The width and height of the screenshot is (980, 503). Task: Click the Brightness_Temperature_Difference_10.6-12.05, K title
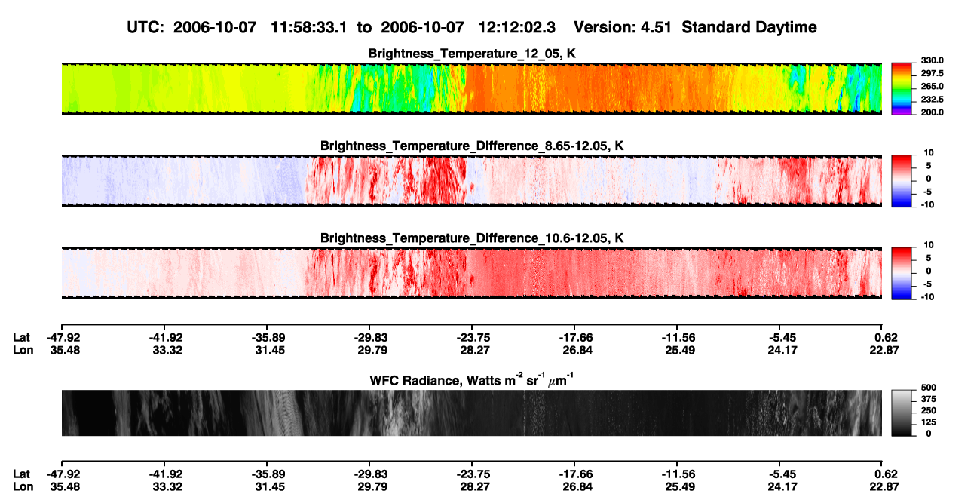point(472,238)
